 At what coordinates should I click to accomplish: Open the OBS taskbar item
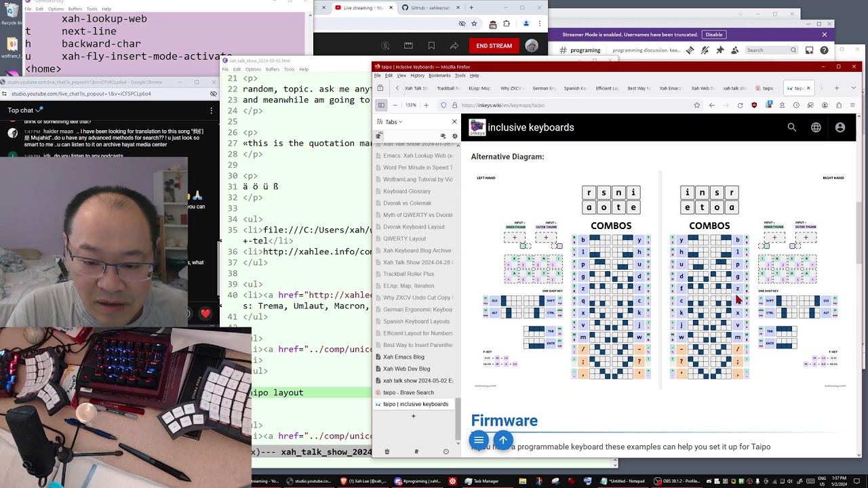677,481
